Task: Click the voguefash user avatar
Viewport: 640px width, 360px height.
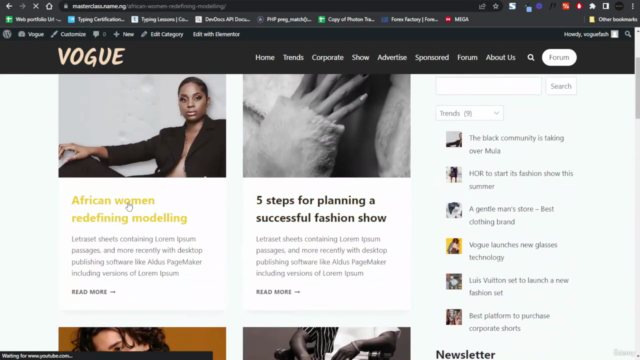Action: coord(615,34)
